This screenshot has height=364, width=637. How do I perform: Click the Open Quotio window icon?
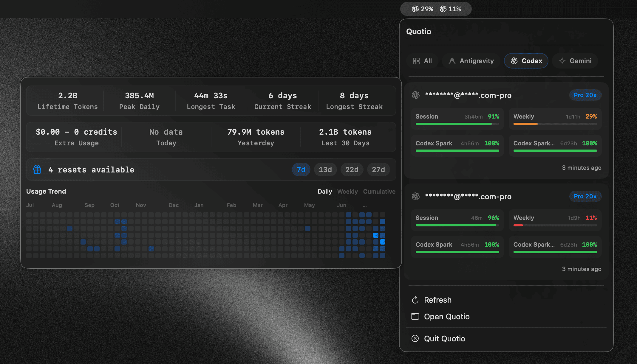coord(415,316)
